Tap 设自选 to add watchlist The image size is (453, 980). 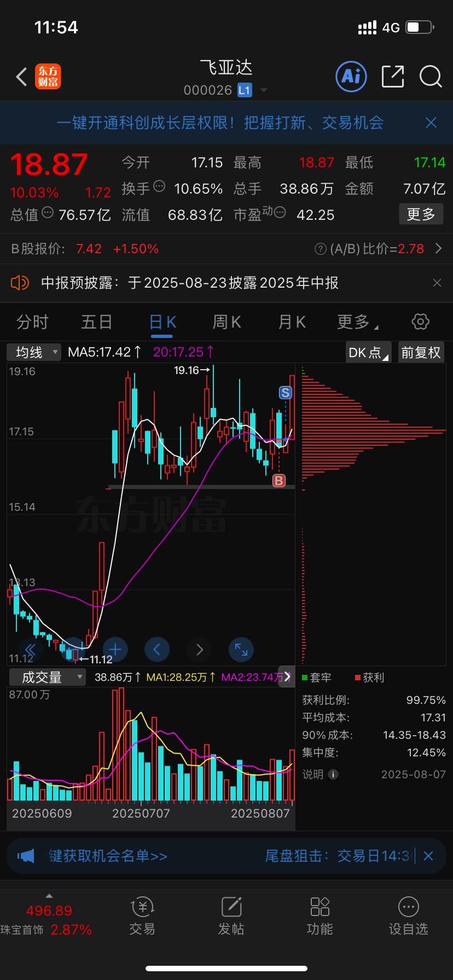click(x=409, y=917)
